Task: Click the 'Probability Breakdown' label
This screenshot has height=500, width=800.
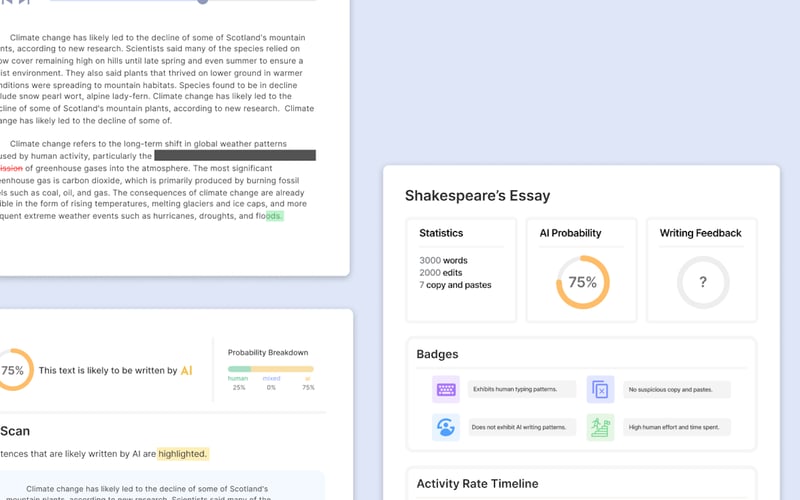Action: coord(268,353)
